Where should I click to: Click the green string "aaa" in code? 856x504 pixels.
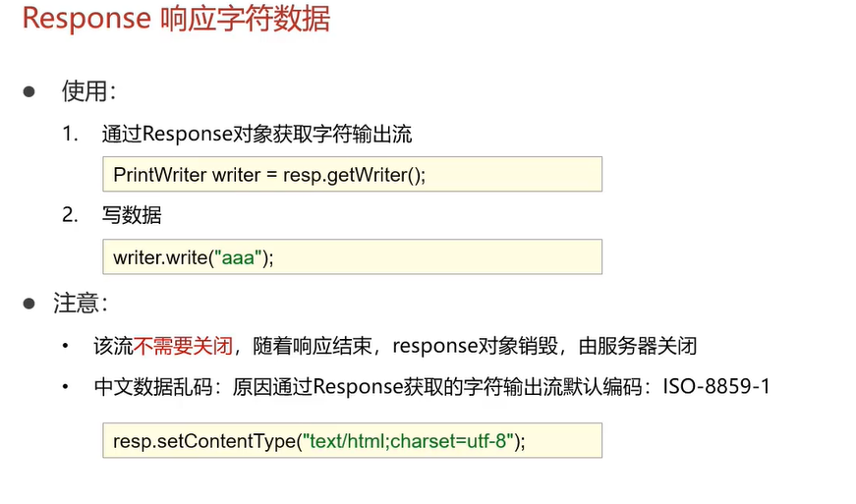point(238,256)
